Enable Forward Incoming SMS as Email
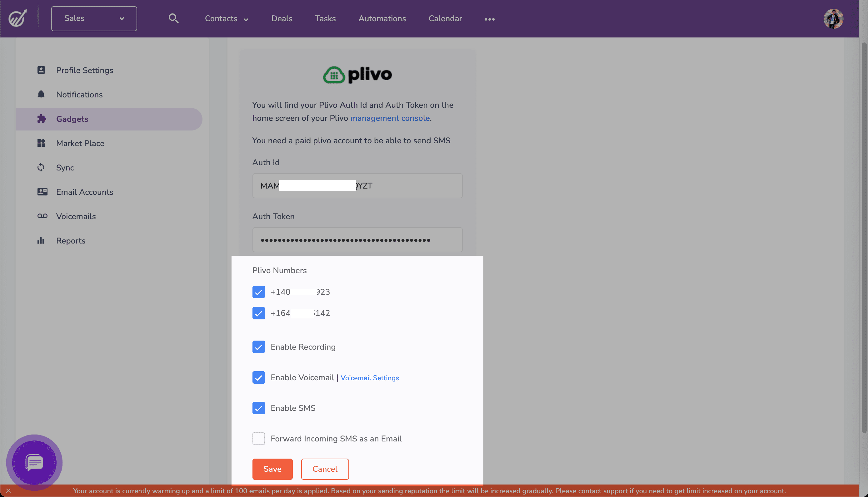 click(259, 439)
